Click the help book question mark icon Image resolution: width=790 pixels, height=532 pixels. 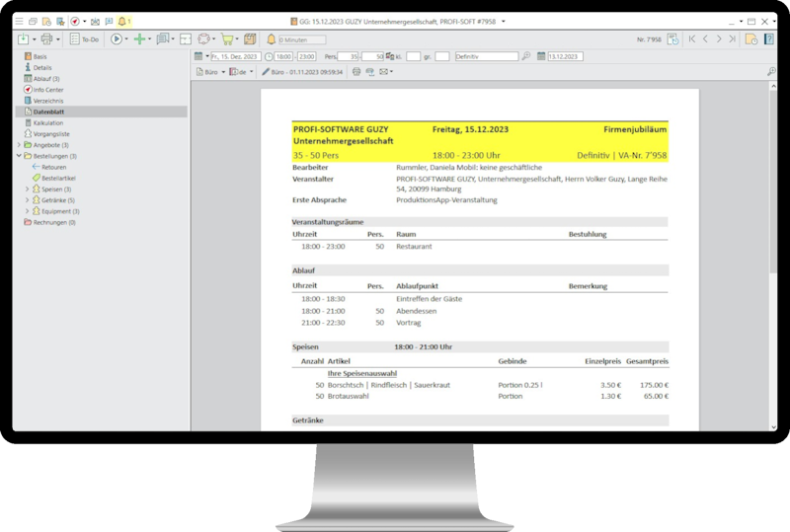pyautogui.click(x=769, y=38)
